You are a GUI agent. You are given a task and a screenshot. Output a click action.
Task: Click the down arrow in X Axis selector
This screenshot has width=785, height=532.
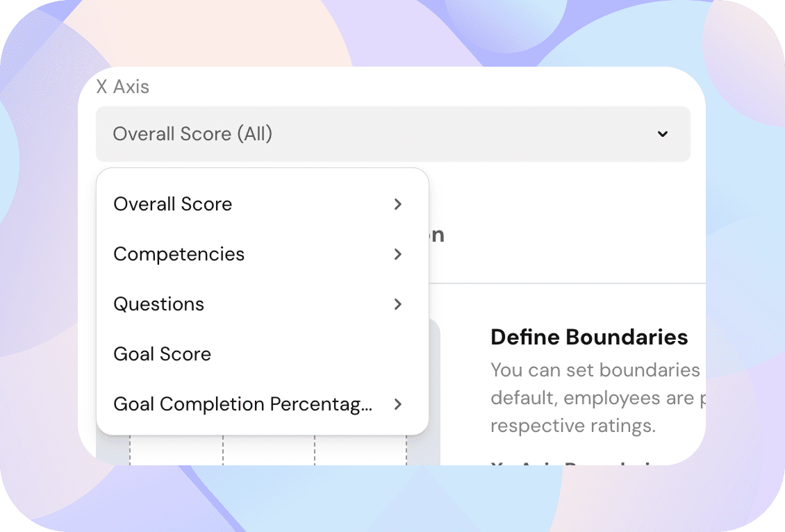pyautogui.click(x=663, y=134)
